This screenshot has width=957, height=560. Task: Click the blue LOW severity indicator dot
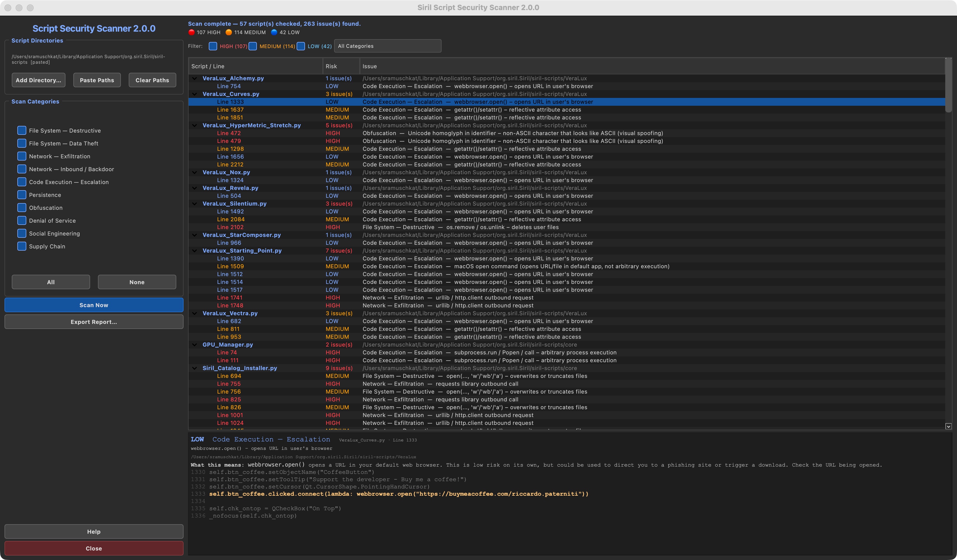(x=274, y=32)
